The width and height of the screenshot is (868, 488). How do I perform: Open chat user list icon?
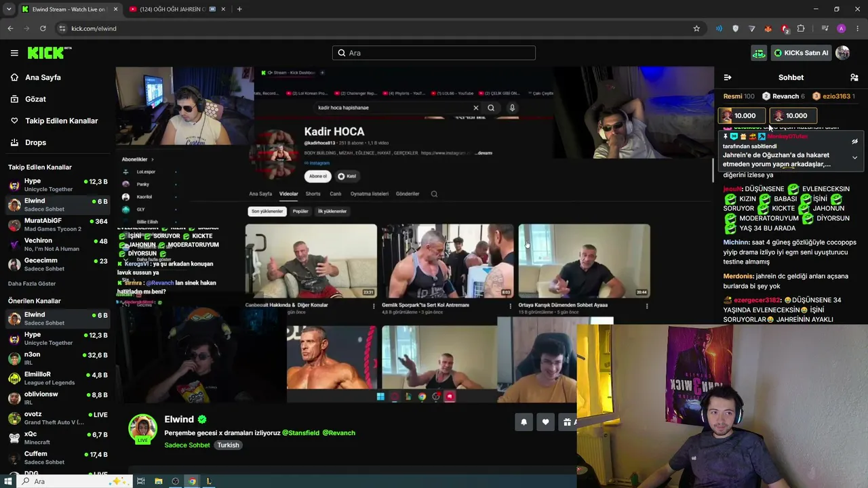(x=854, y=77)
